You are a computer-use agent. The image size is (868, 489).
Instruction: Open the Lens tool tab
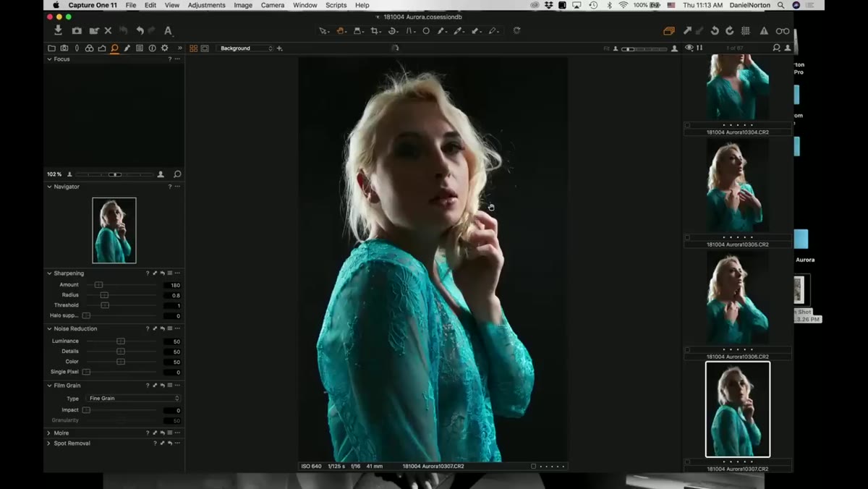tap(77, 48)
